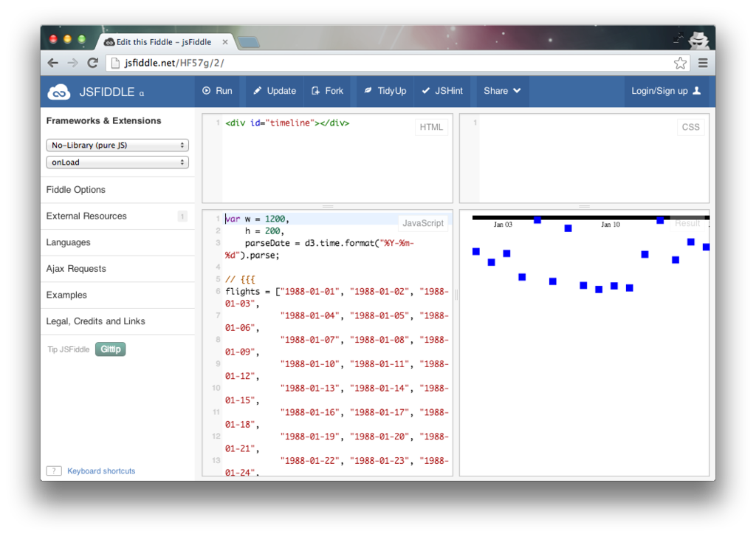
Task: Reload the page
Action: [92, 63]
